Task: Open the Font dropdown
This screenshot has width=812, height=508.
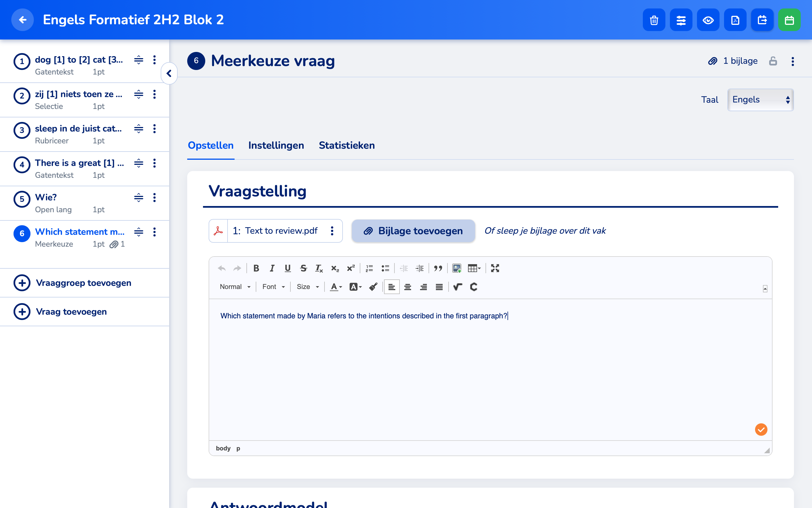Action: tap(273, 286)
